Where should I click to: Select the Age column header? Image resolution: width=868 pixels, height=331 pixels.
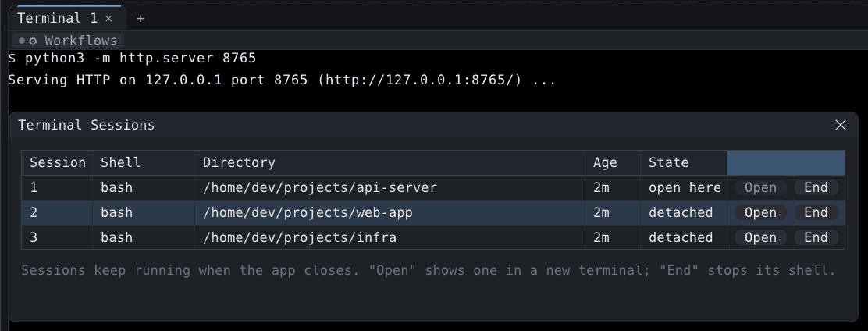(x=613, y=162)
